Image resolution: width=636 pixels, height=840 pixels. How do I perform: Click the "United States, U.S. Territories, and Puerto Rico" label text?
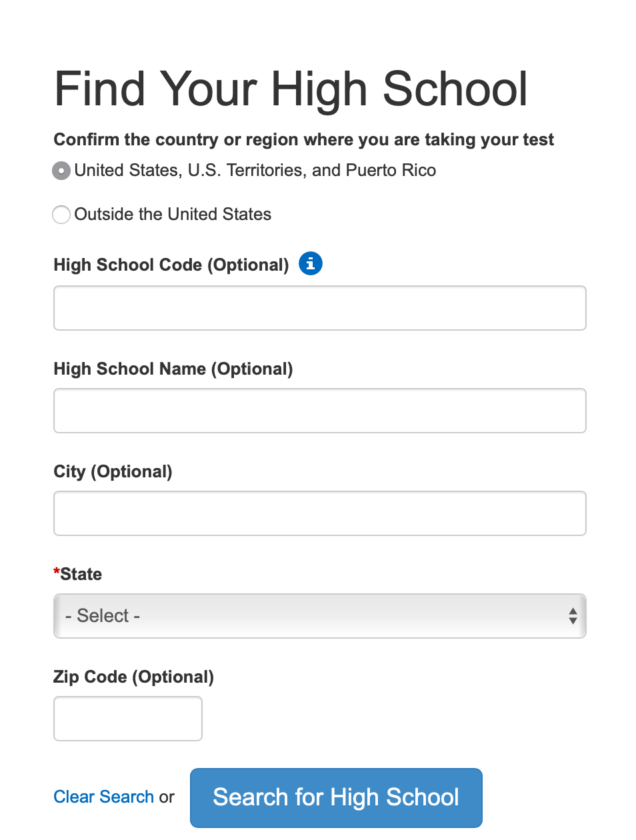255,171
